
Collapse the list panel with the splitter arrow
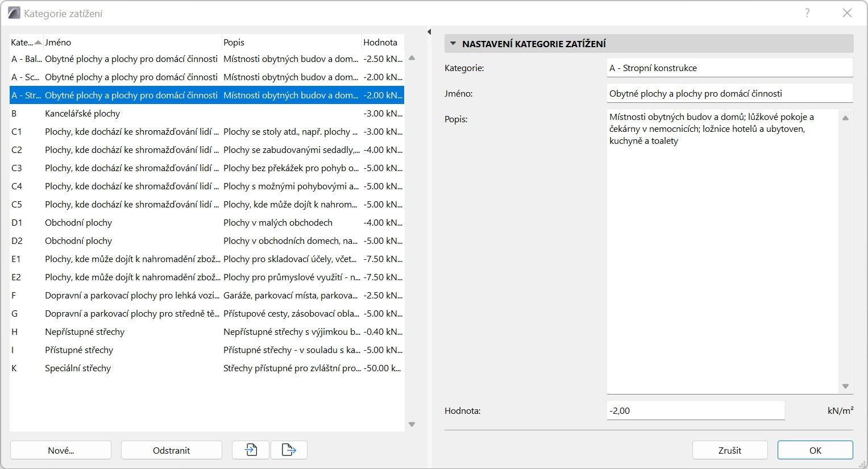click(429, 32)
